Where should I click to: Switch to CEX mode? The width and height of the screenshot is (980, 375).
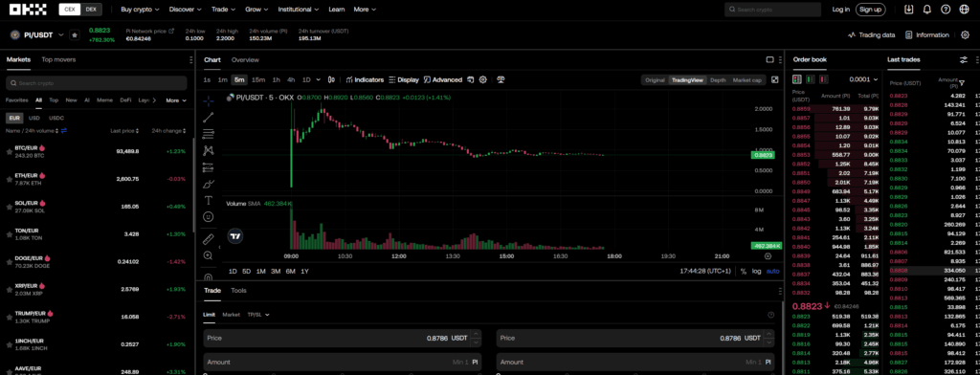pos(70,10)
